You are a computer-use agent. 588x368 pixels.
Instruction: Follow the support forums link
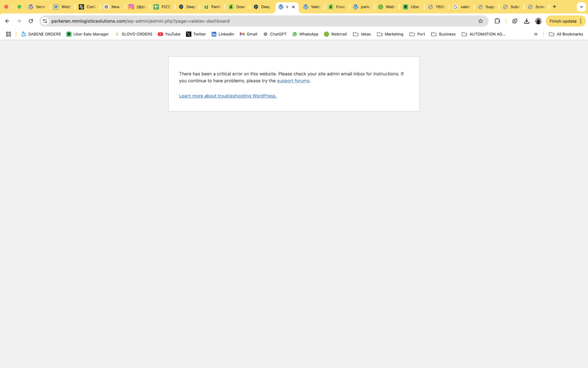click(x=293, y=80)
